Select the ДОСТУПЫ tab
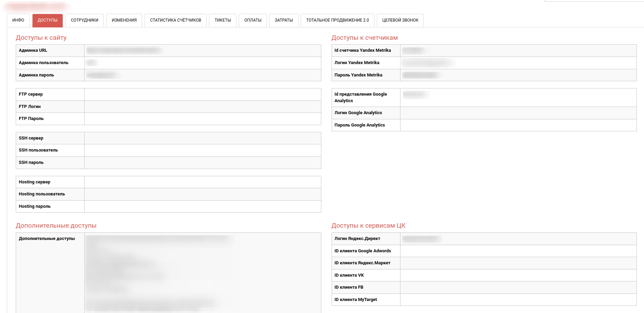Screen dimensions: 644x313 coord(48,20)
